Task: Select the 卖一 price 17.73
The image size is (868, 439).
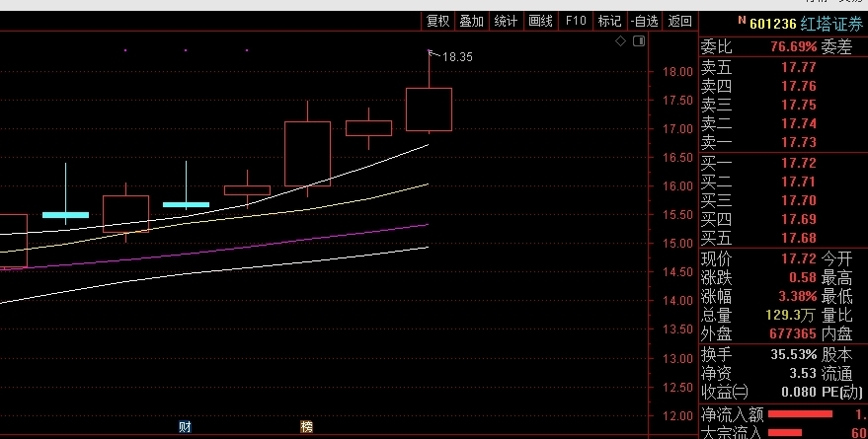Action: click(x=798, y=142)
